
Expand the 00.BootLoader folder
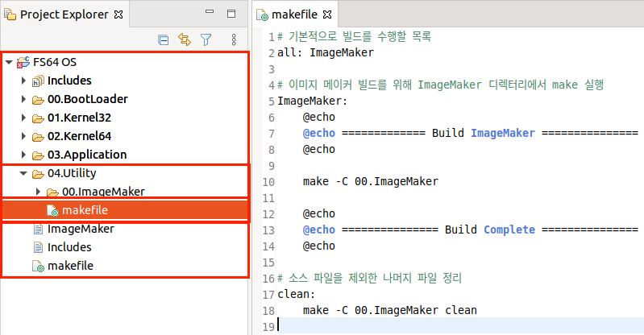coord(23,99)
